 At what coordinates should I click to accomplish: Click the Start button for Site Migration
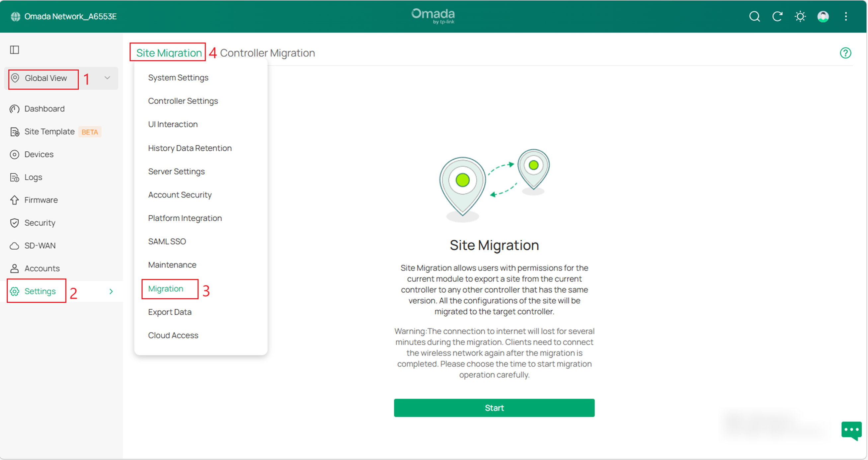494,408
